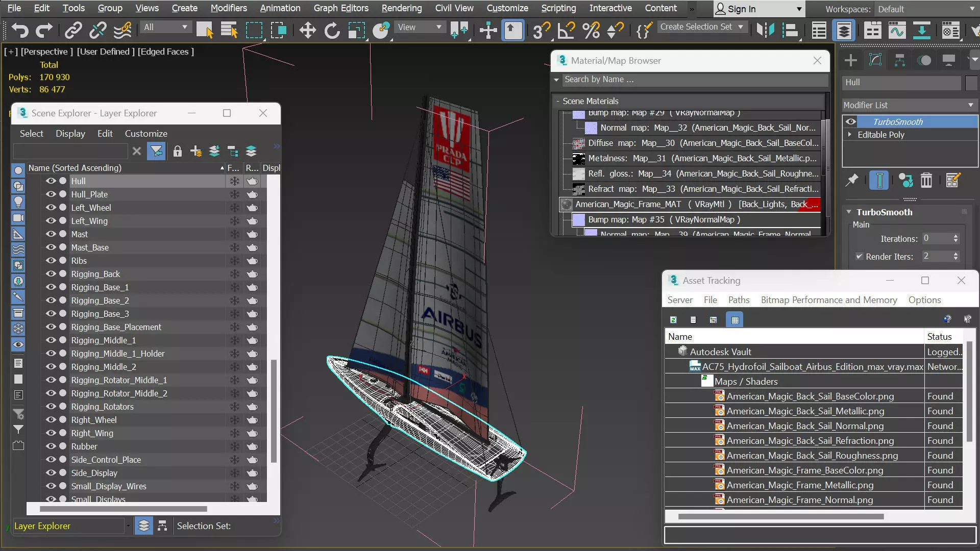
Task: Open Scene Explorer Display menu
Action: (70, 134)
